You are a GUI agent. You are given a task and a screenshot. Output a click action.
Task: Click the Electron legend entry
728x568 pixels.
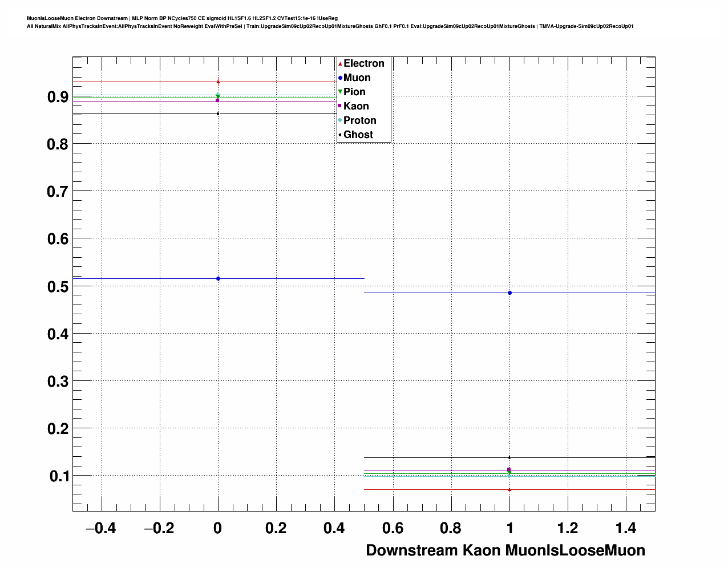363,63
